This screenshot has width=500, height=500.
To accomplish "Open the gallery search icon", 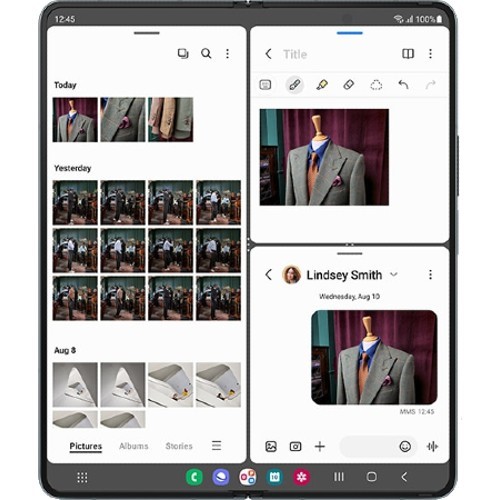I will pos(206,53).
